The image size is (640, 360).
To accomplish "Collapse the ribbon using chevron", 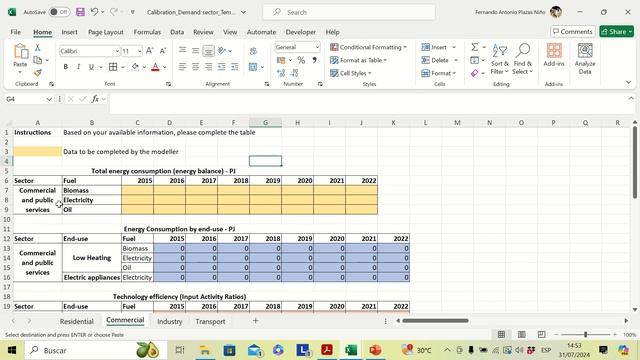I will (x=629, y=82).
